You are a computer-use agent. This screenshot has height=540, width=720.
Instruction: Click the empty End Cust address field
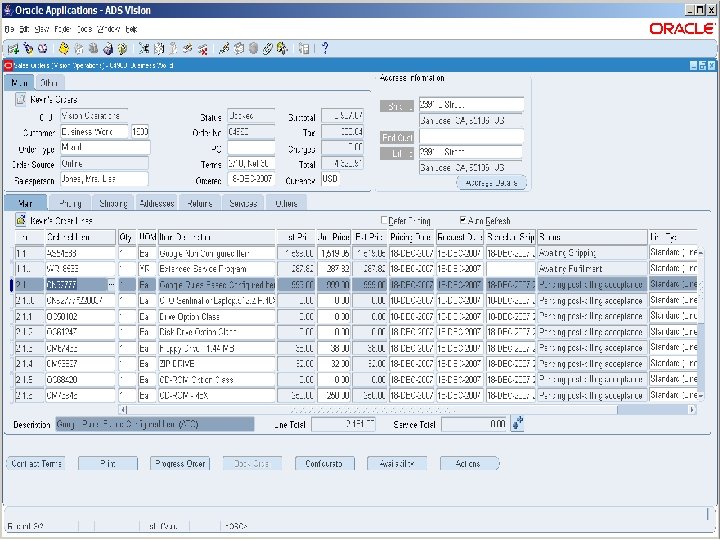point(471,136)
